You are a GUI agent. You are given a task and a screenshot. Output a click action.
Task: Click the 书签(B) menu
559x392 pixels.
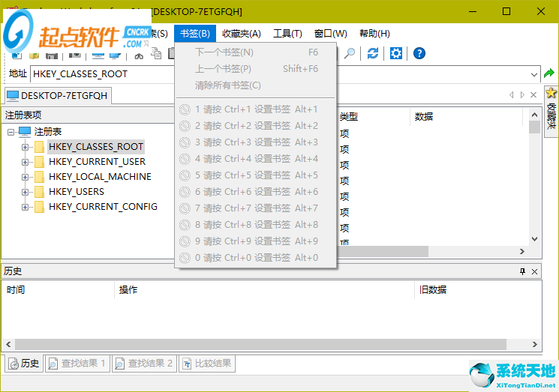pyautogui.click(x=194, y=34)
